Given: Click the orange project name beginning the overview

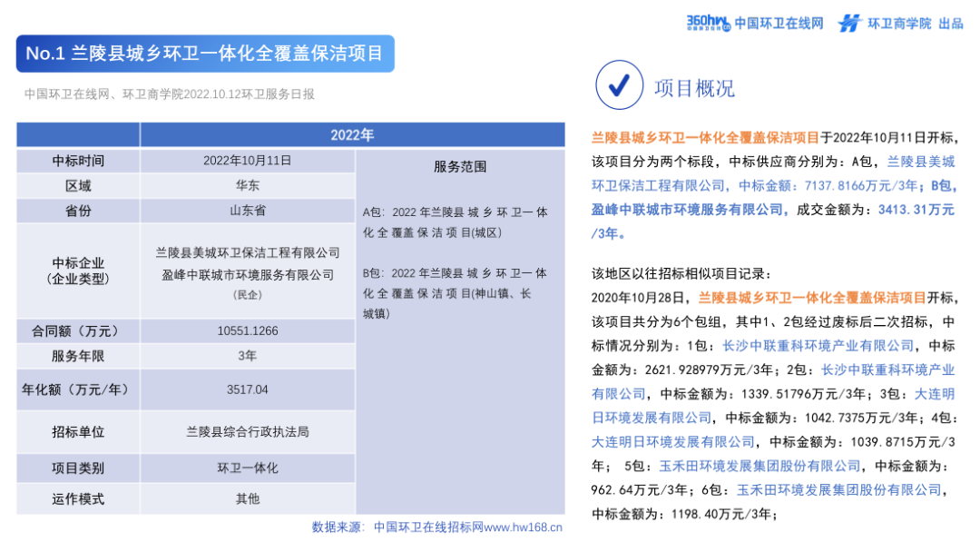Looking at the screenshot, I should pyautogui.click(x=705, y=137).
